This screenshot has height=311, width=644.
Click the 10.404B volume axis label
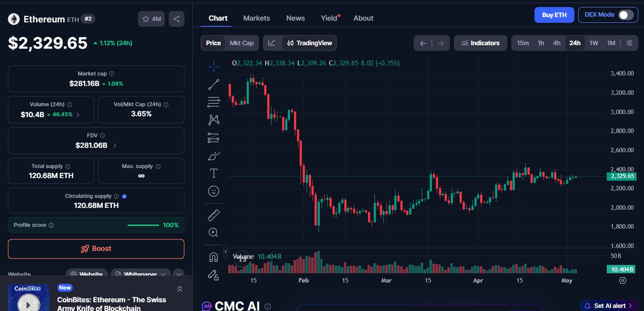(620, 269)
